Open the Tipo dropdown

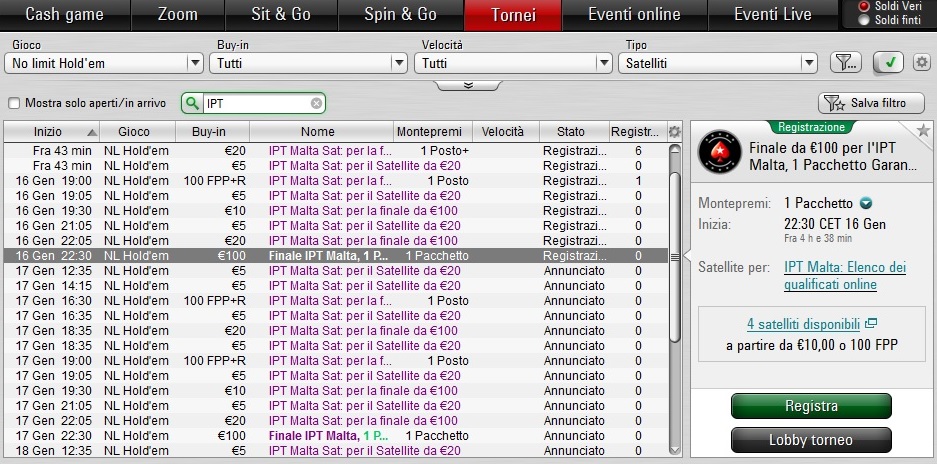[x=718, y=63]
